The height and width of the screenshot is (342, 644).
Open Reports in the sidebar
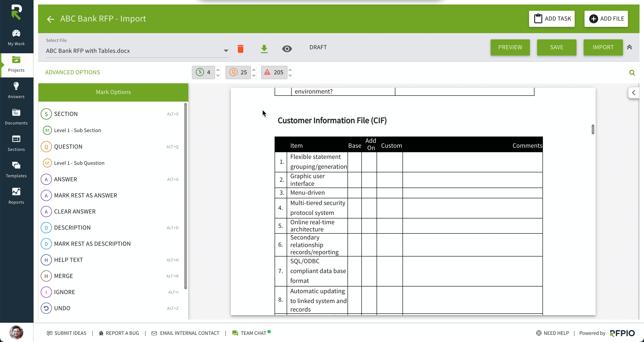[16, 196]
